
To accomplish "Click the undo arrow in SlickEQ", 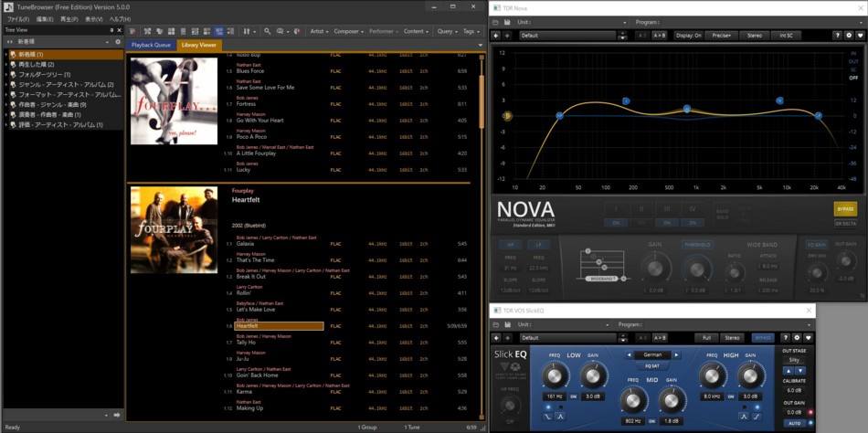I will [x=496, y=338].
